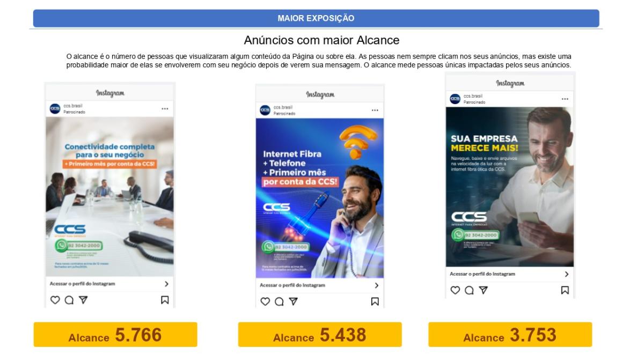Click the bookmark icon on the first ad
The height and width of the screenshot is (362, 644).
point(165,300)
